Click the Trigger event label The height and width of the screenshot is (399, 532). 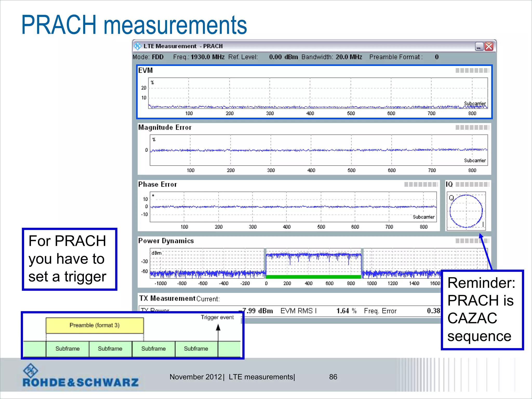(x=217, y=317)
